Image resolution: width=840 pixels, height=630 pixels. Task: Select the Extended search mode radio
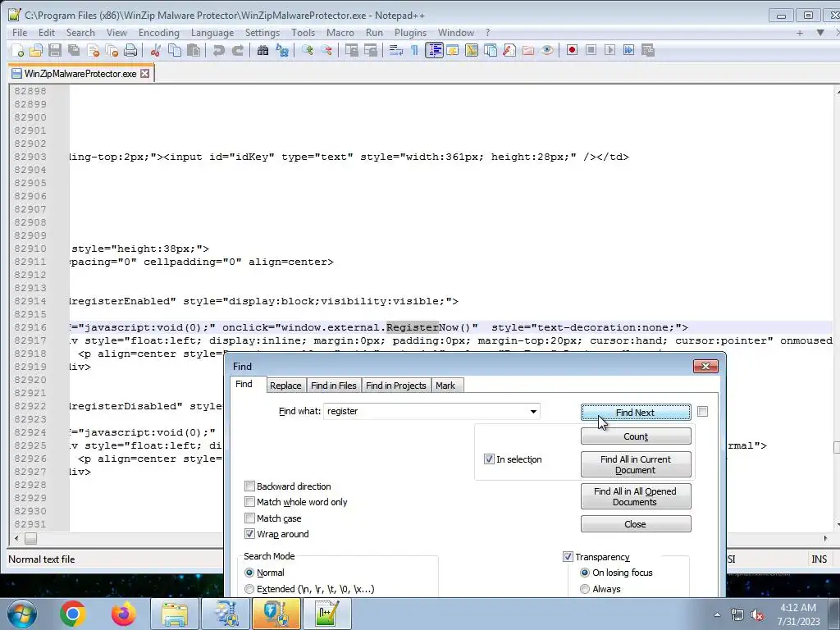(249, 589)
